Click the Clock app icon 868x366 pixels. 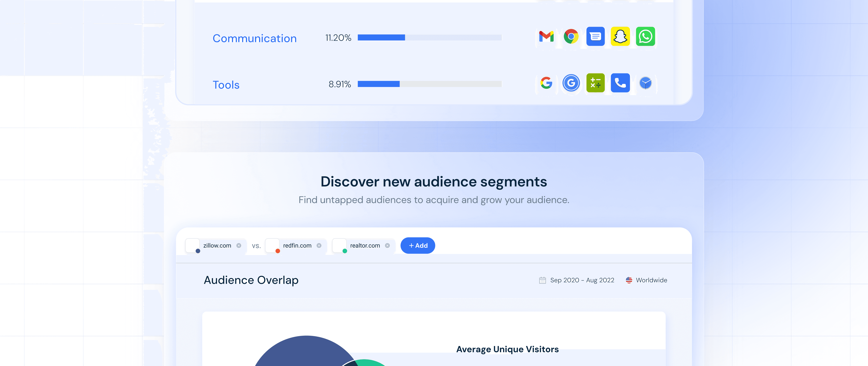click(x=645, y=83)
